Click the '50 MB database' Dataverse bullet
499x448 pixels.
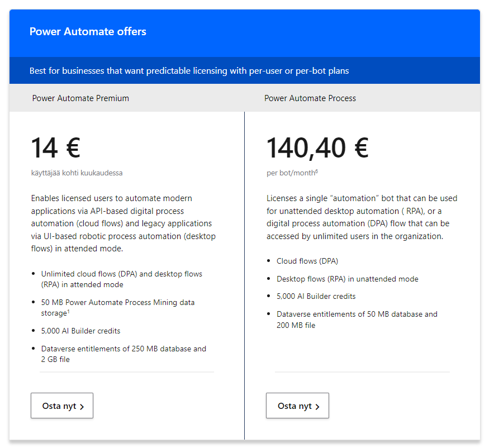(x=357, y=320)
